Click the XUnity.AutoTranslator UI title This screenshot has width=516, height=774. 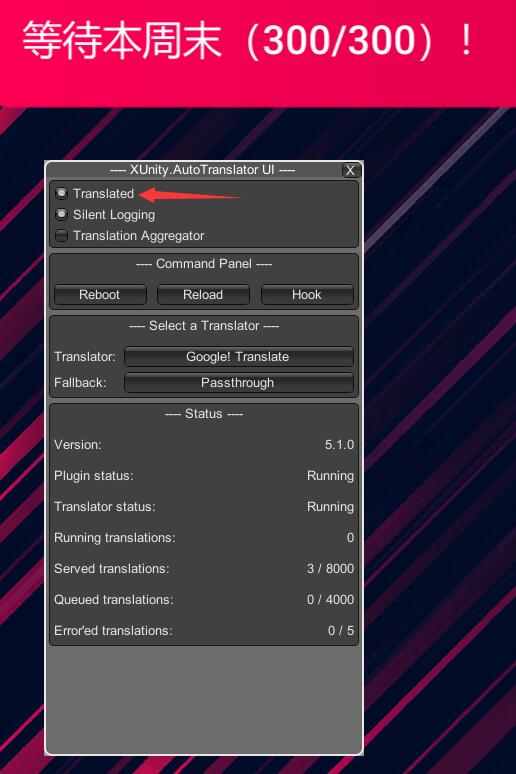(202, 170)
